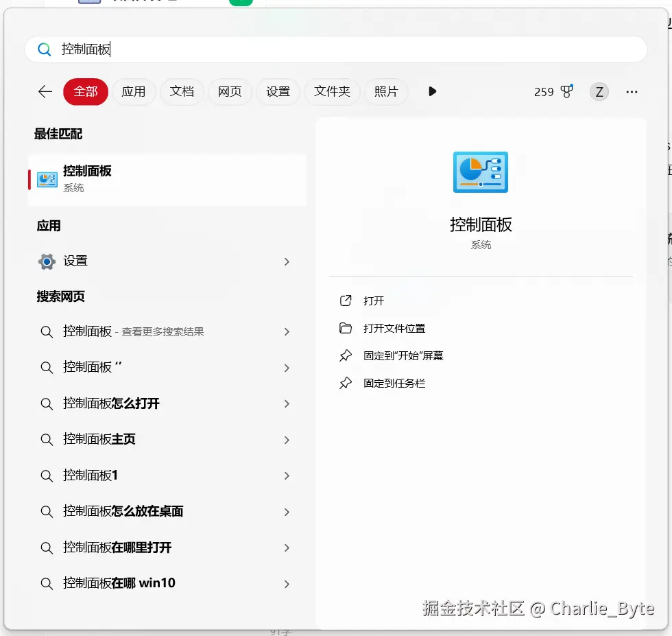Click the back arrow icon

45,91
